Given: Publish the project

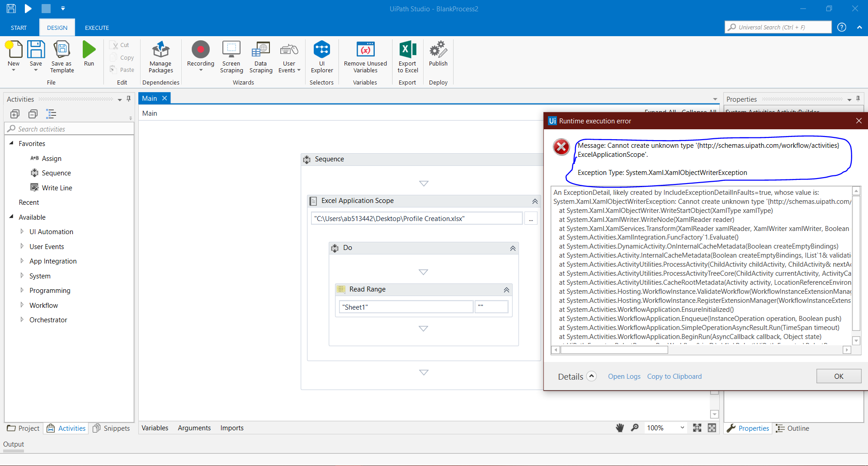Looking at the screenshot, I should coord(438,53).
